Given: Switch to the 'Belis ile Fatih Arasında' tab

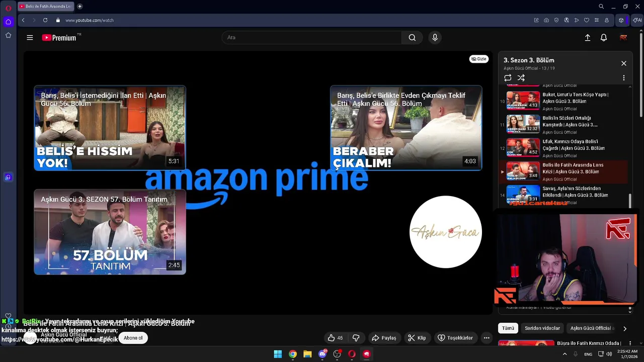Looking at the screenshot, I should [46, 7].
